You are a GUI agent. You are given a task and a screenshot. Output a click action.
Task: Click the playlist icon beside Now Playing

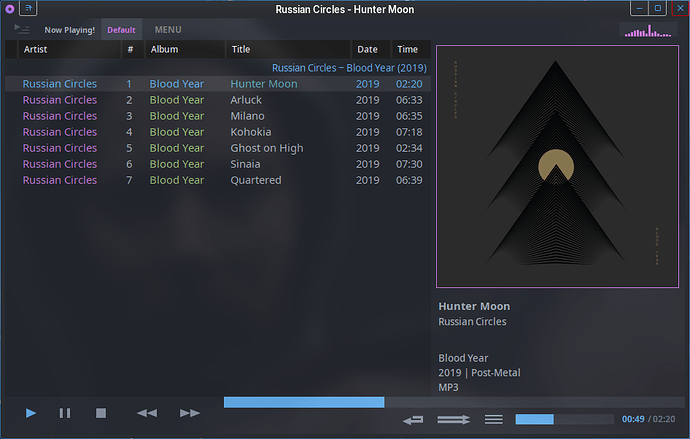tap(22, 29)
